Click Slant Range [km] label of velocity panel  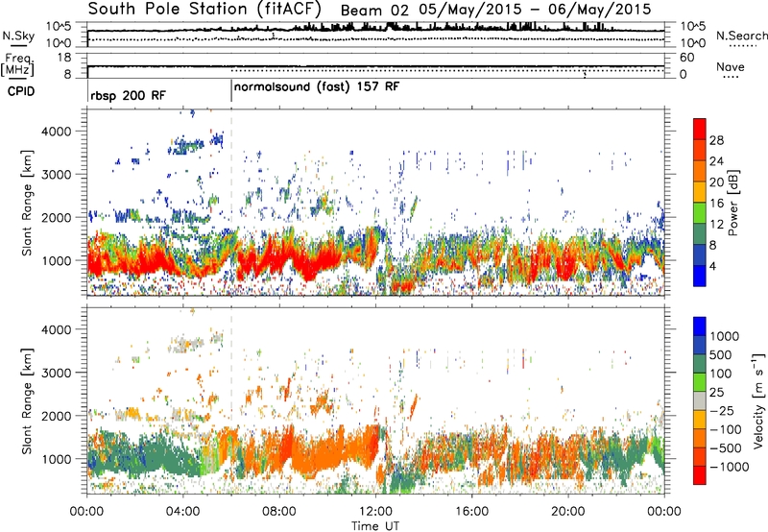point(27,400)
